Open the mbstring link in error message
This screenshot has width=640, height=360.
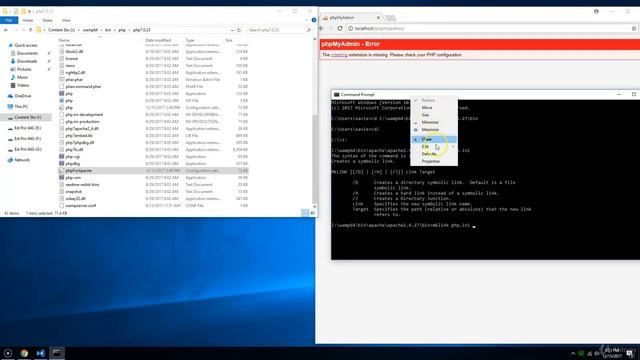click(x=339, y=55)
